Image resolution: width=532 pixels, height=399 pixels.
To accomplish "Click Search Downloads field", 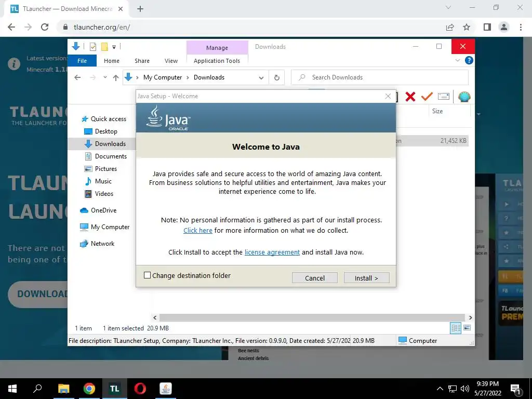I will pos(380,77).
